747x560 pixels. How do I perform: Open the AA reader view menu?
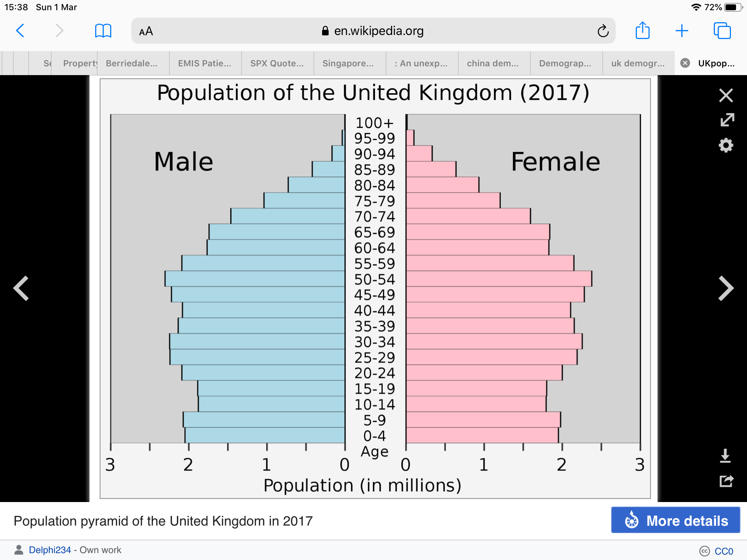(x=146, y=31)
